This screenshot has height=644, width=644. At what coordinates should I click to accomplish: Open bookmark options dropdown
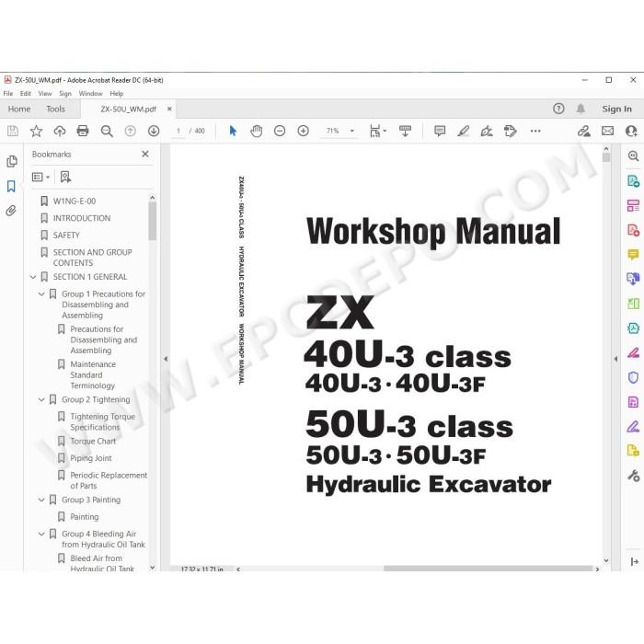(x=40, y=177)
